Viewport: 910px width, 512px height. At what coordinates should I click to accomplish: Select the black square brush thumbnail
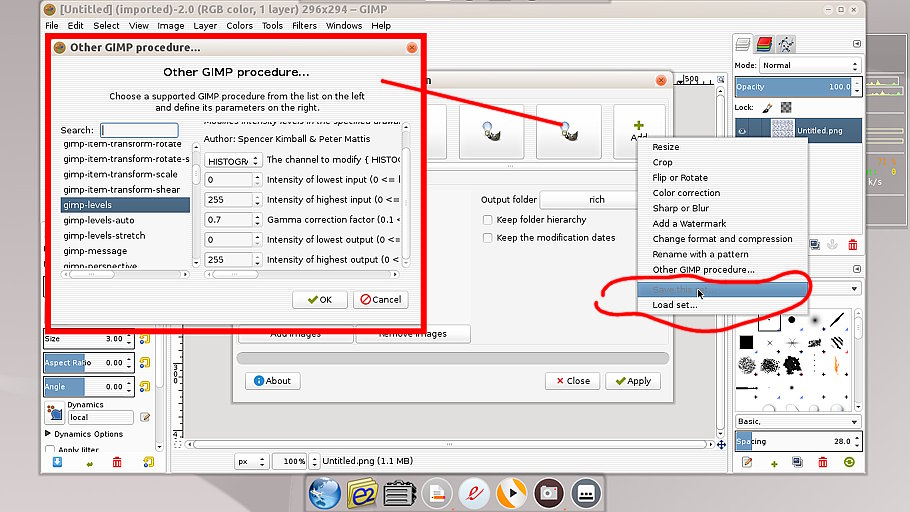click(746, 342)
